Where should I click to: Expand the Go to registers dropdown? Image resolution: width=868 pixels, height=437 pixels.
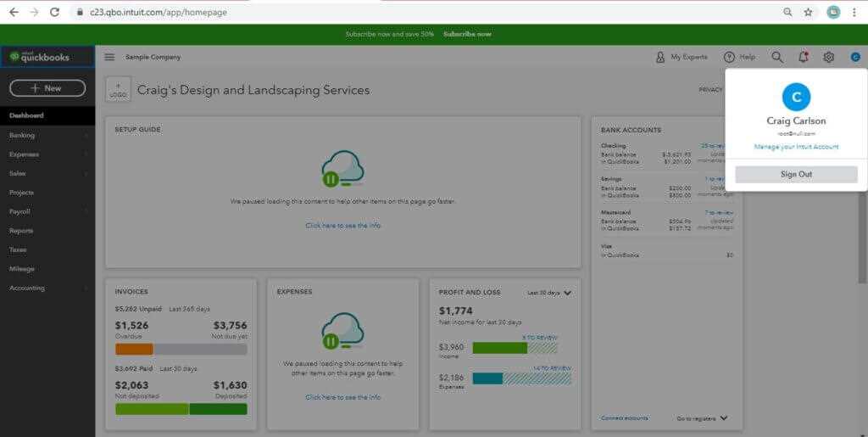coord(702,418)
